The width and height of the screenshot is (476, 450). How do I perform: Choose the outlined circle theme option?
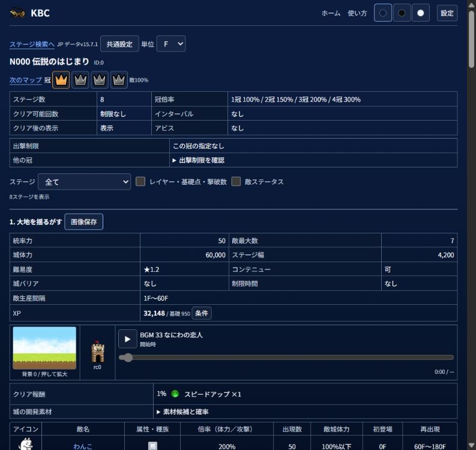point(383,13)
